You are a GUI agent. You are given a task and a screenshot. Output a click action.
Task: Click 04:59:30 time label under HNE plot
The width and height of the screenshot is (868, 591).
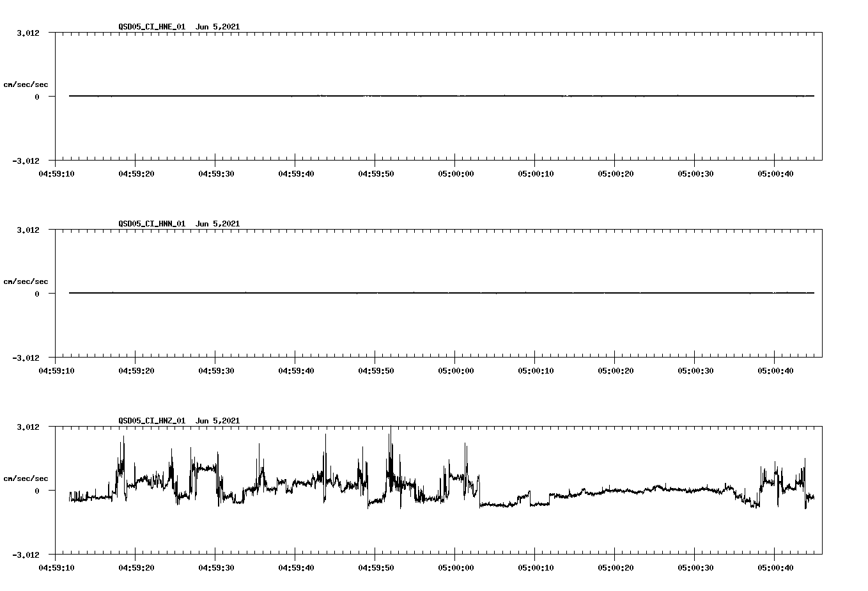(x=215, y=173)
